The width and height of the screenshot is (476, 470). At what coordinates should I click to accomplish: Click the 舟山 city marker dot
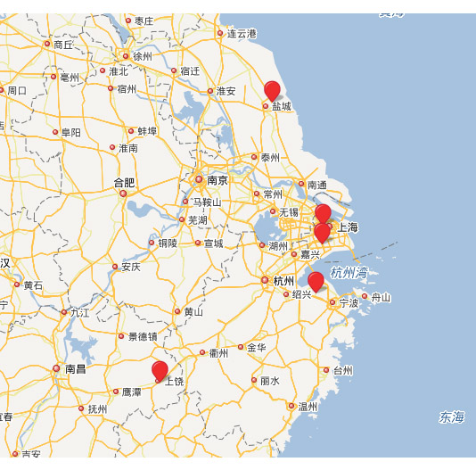pos(365,296)
